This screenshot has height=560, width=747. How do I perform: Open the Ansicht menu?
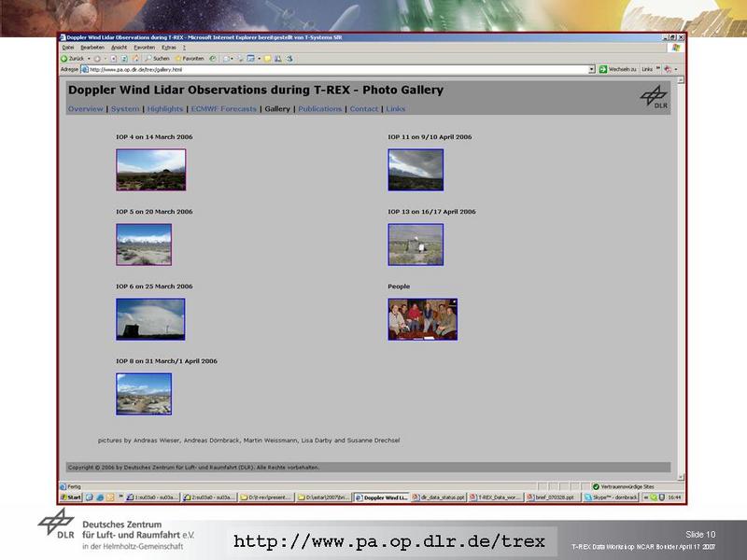tap(120, 48)
